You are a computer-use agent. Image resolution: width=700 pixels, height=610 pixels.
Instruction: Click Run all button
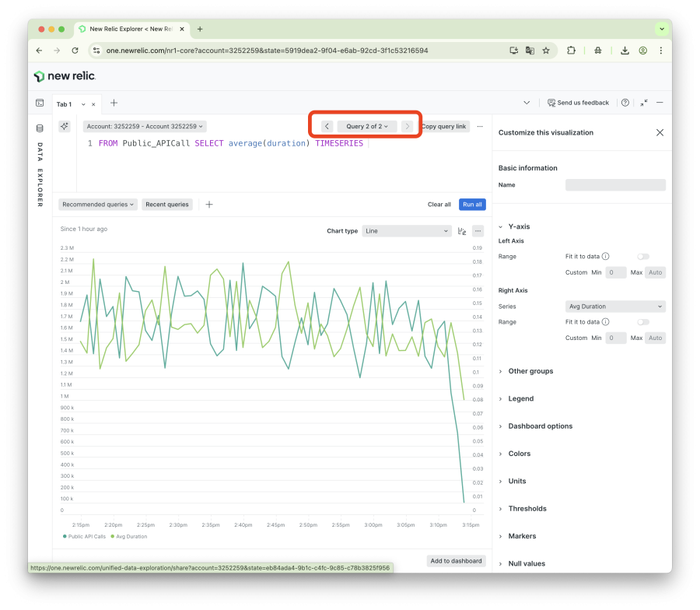tap(472, 205)
